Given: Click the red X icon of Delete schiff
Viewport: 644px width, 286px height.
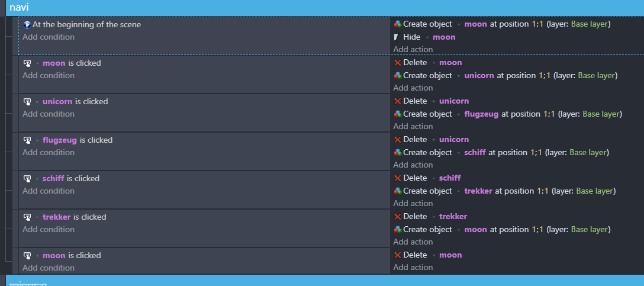Looking at the screenshot, I should 397,178.
